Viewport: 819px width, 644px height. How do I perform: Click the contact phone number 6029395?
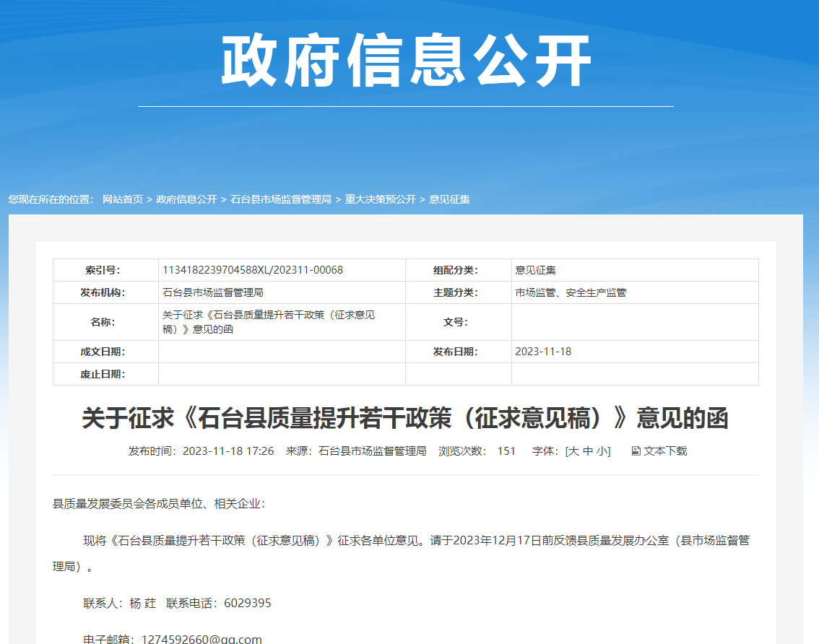click(248, 603)
